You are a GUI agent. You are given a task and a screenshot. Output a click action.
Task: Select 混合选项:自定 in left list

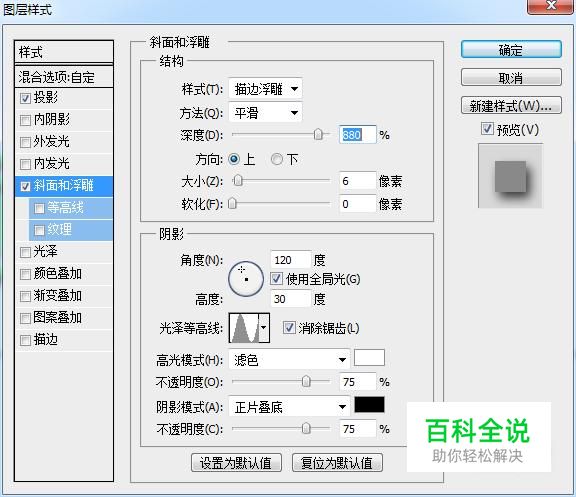[64, 77]
